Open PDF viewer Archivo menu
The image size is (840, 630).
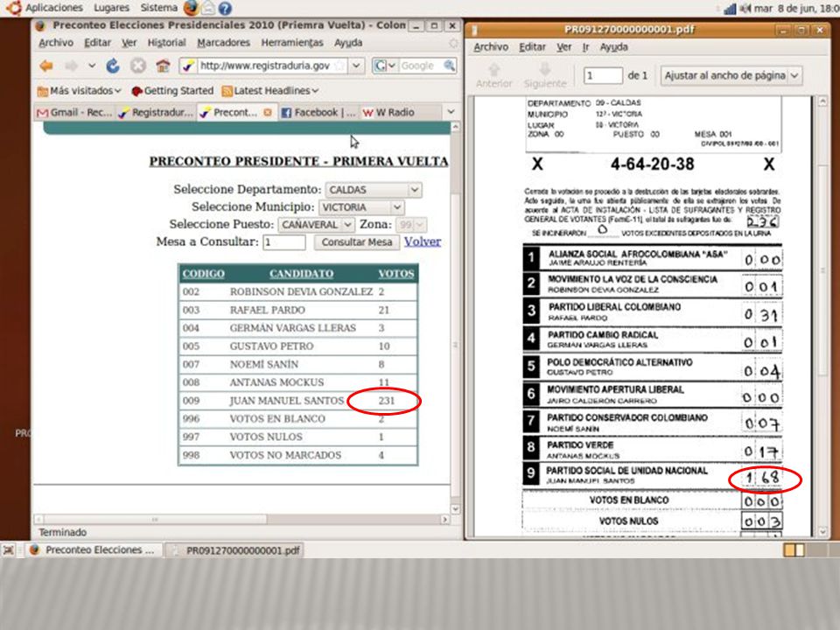[x=491, y=47]
